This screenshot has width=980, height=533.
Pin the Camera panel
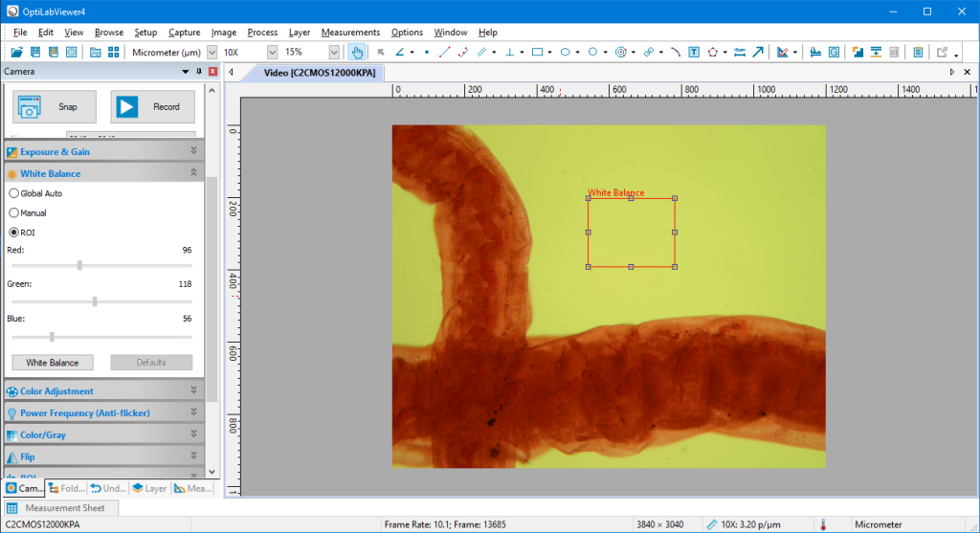[x=199, y=71]
